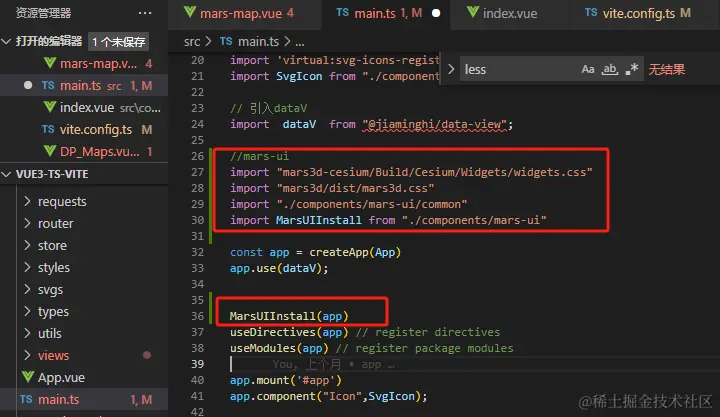Click 无结果 text in find widget
This screenshot has width=720, height=417.
tap(666, 69)
